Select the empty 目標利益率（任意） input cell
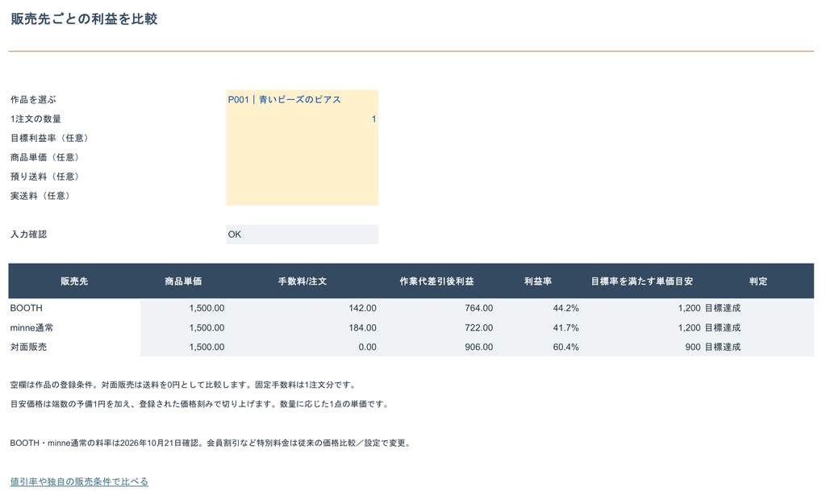The image size is (826, 504). coord(302,138)
